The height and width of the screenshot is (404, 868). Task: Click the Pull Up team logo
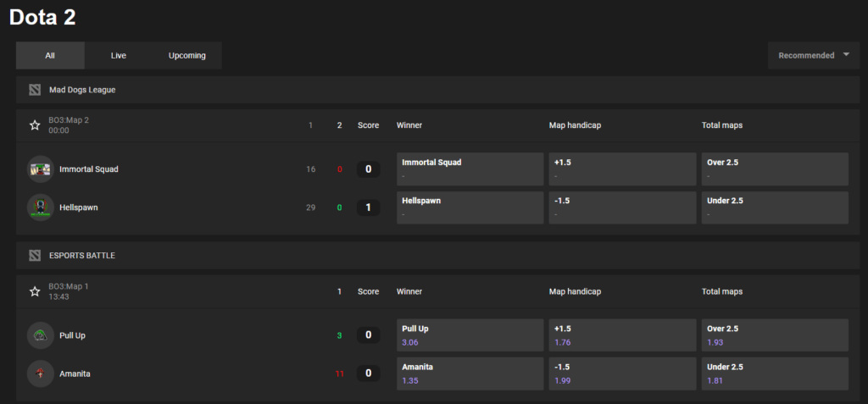pos(41,335)
